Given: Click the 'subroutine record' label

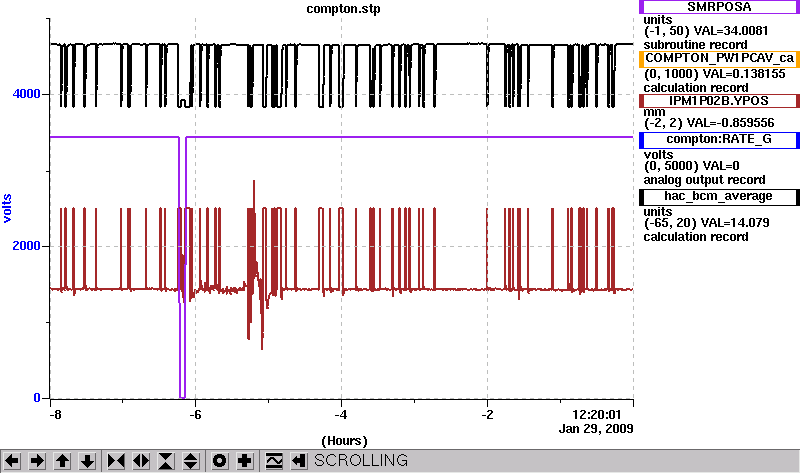Looking at the screenshot, I should [695, 45].
